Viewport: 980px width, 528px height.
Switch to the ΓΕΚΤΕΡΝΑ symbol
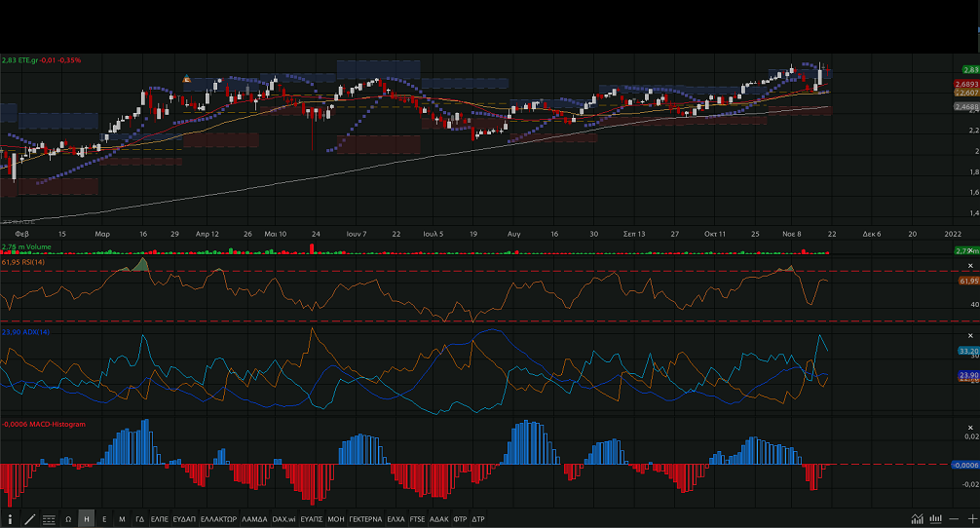(x=365, y=519)
